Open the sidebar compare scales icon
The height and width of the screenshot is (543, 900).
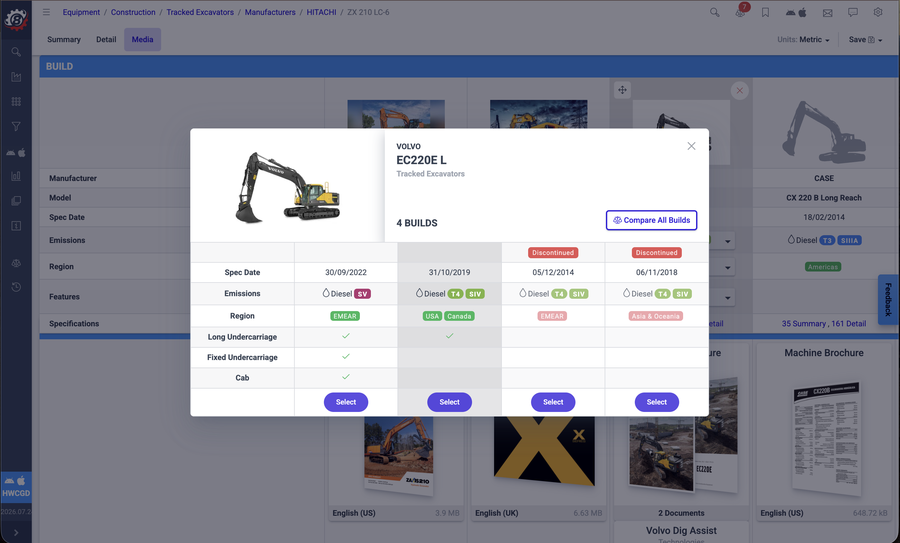tap(16, 263)
